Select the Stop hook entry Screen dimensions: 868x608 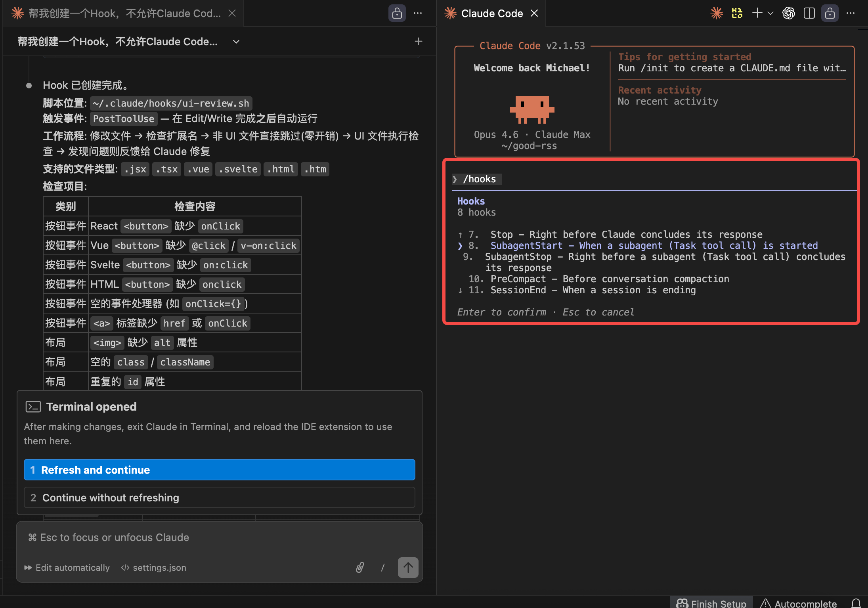pyautogui.click(x=610, y=235)
